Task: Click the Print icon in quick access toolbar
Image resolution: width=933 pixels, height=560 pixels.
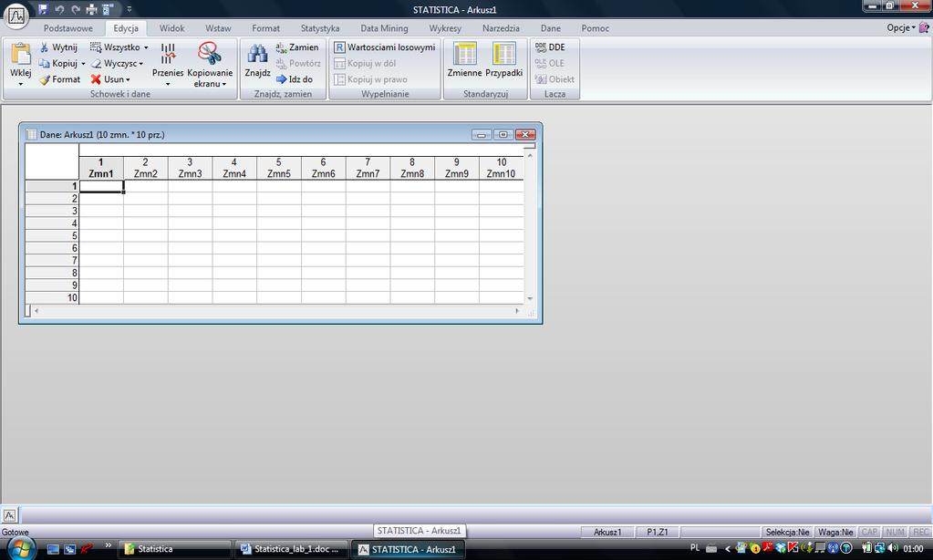Action: pyautogui.click(x=91, y=9)
